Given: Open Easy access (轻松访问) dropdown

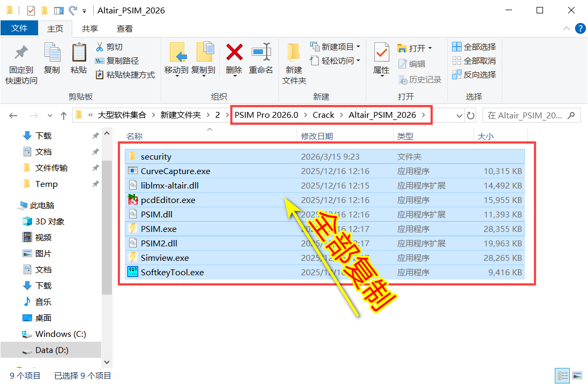Looking at the screenshot, I should coord(335,61).
